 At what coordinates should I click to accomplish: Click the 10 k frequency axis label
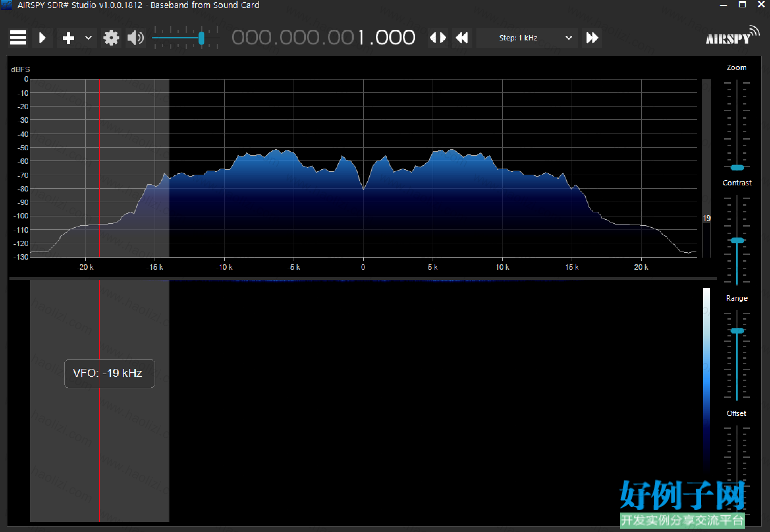point(502,267)
